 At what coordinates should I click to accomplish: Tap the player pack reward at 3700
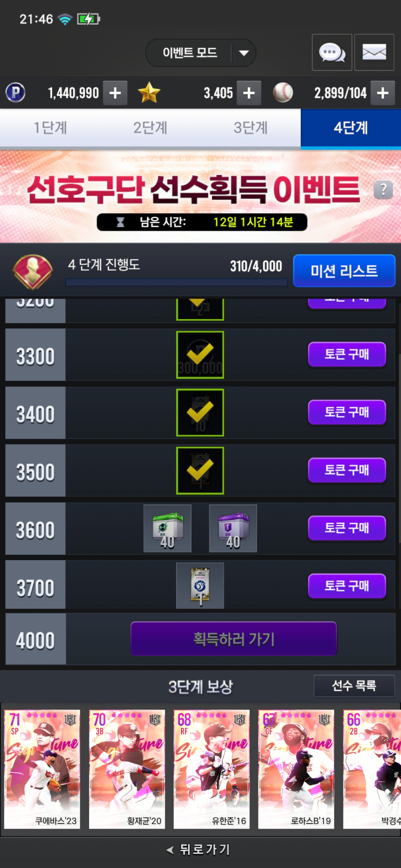[200, 586]
